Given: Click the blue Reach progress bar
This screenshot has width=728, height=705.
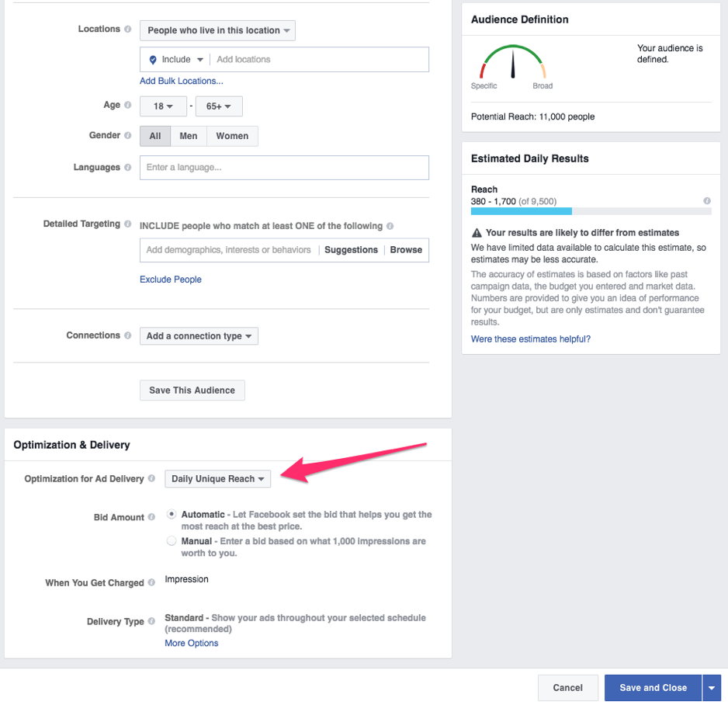Looking at the screenshot, I should pyautogui.click(x=522, y=211).
